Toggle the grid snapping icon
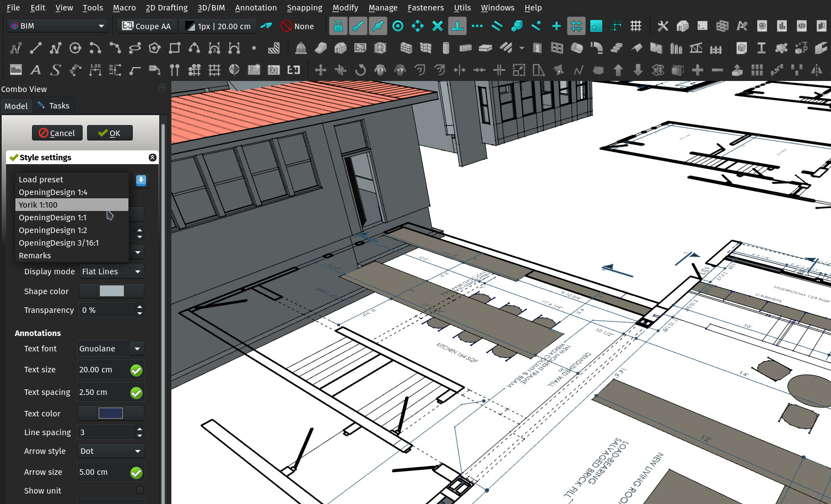Screen dimensions: 831x504 576,26
